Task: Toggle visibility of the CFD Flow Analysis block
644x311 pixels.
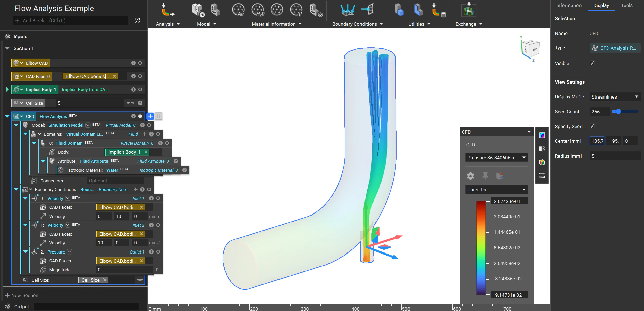Action: [140, 116]
